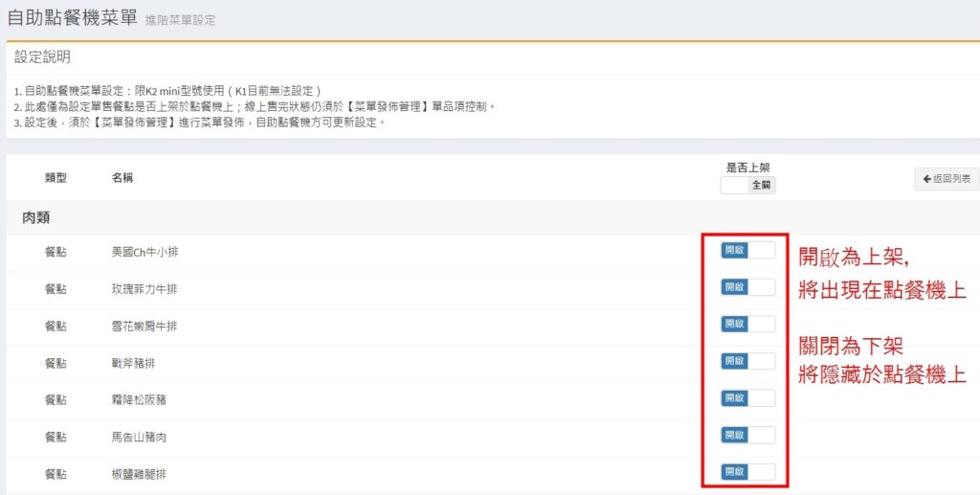Click the 是否上架 column label
980x495 pixels.
[x=747, y=167]
